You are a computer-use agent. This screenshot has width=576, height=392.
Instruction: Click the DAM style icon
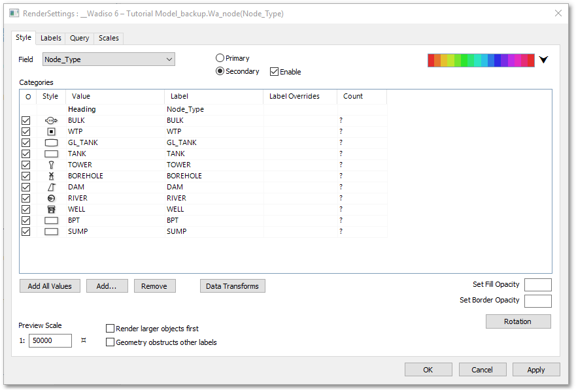click(x=51, y=188)
